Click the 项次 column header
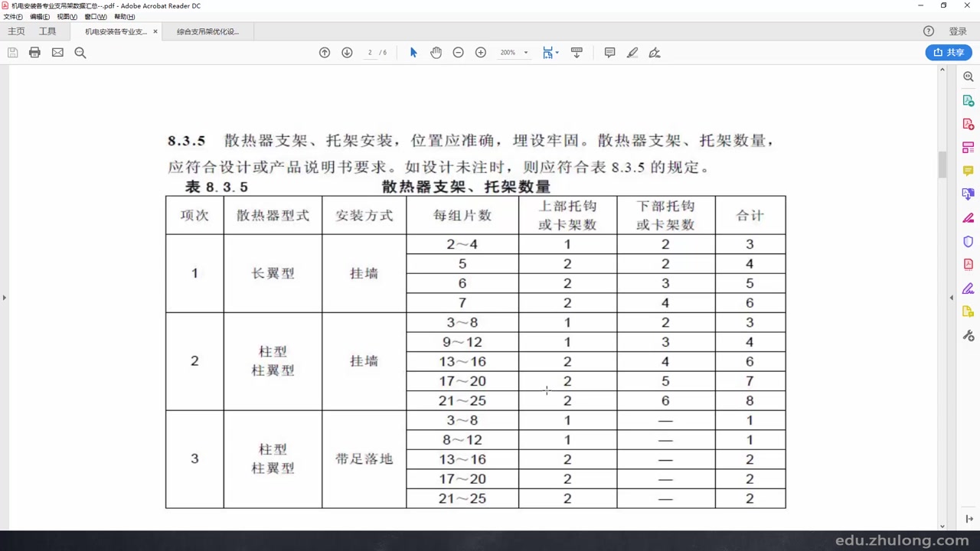 (x=194, y=215)
